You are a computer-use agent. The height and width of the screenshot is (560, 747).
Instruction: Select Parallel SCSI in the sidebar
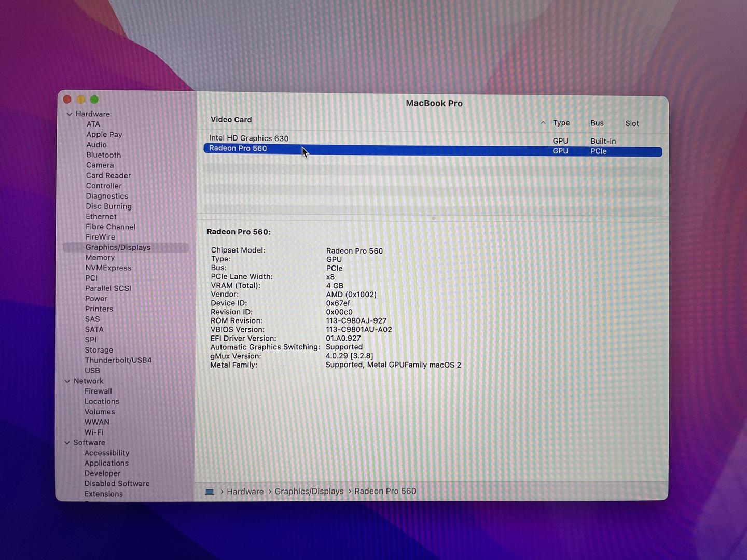point(108,289)
